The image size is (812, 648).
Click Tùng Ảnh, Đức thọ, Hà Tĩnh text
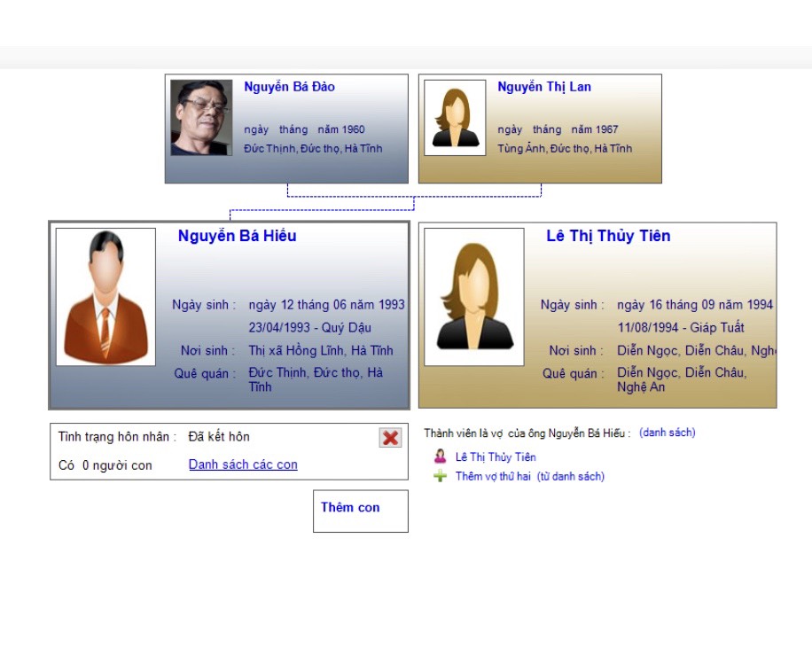[x=565, y=148]
